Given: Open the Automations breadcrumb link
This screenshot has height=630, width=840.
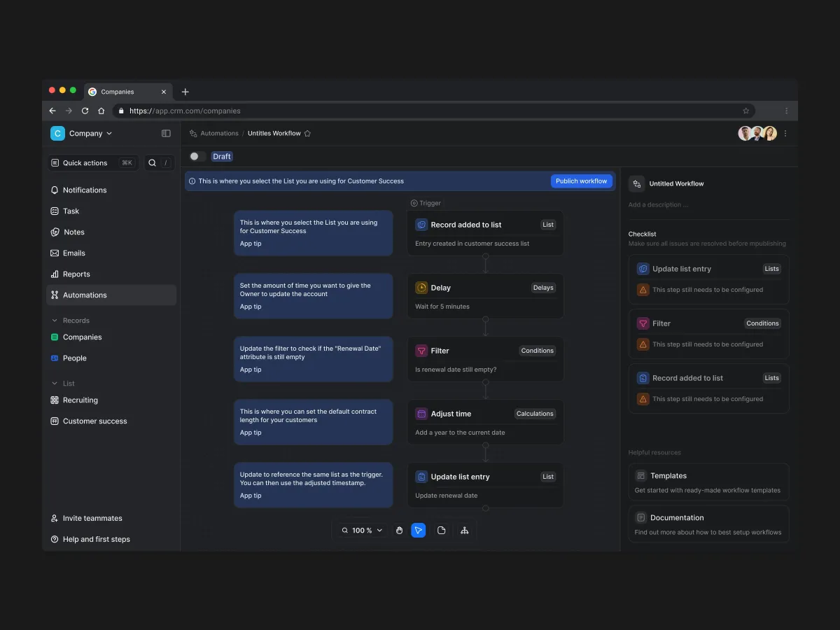Looking at the screenshot, I should (219, 134).
